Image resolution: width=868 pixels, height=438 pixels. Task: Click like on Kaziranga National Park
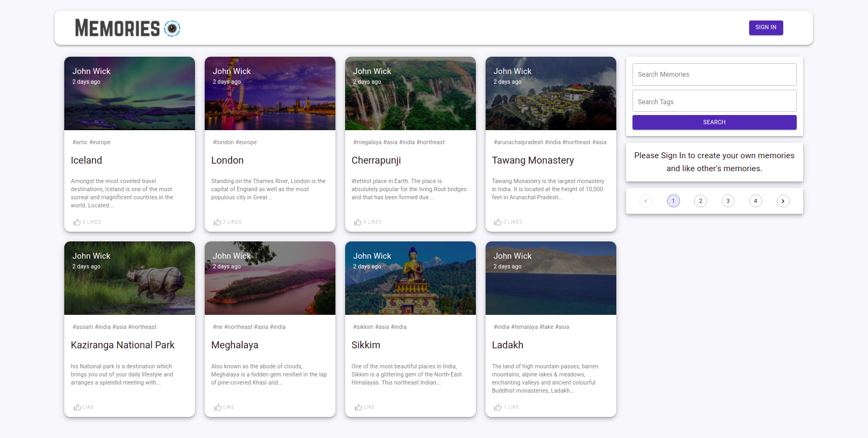[x=84, y=407]
